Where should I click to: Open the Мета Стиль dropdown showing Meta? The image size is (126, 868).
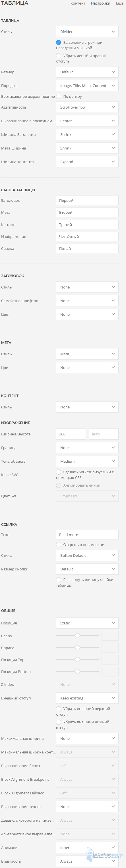click(87, 354)
